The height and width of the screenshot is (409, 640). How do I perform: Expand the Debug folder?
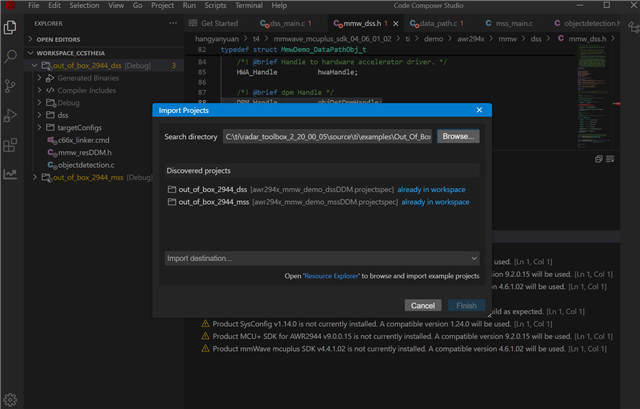tap(39, 102)
